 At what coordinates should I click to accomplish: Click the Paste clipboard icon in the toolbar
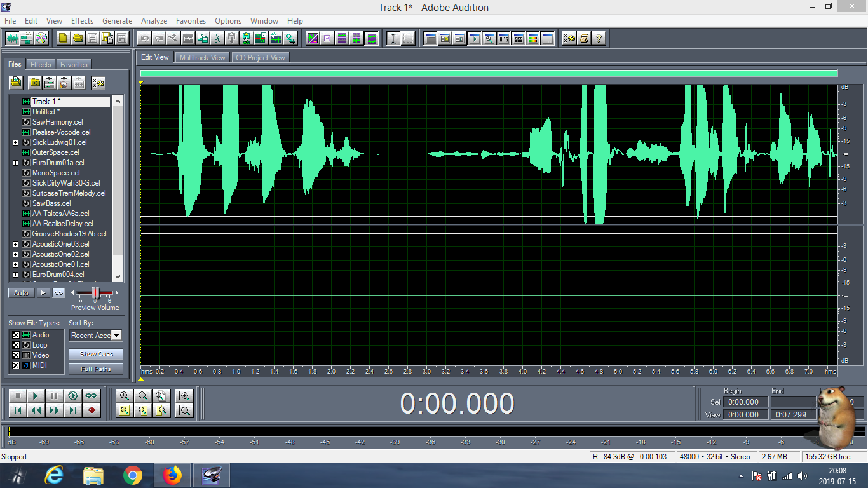coord(232,38)
